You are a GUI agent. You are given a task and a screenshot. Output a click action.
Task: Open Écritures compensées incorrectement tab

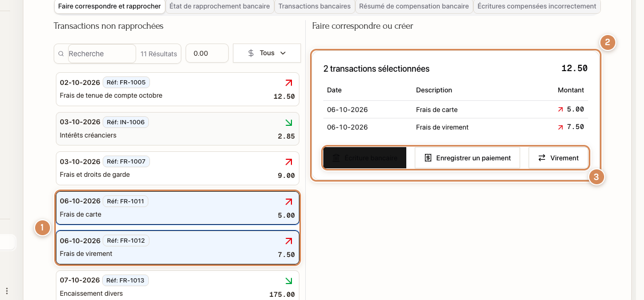tap(537, 6)
